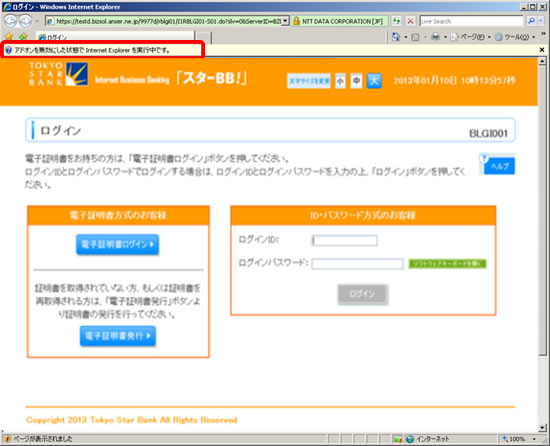Viewport: 550px width, 446px height.
Task: Open the search options dropdown arrow
Action: click(541, 21)
